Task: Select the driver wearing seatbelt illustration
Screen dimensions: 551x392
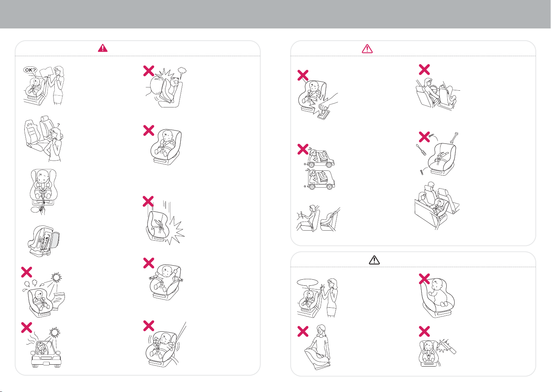Action: click(318, 219)
